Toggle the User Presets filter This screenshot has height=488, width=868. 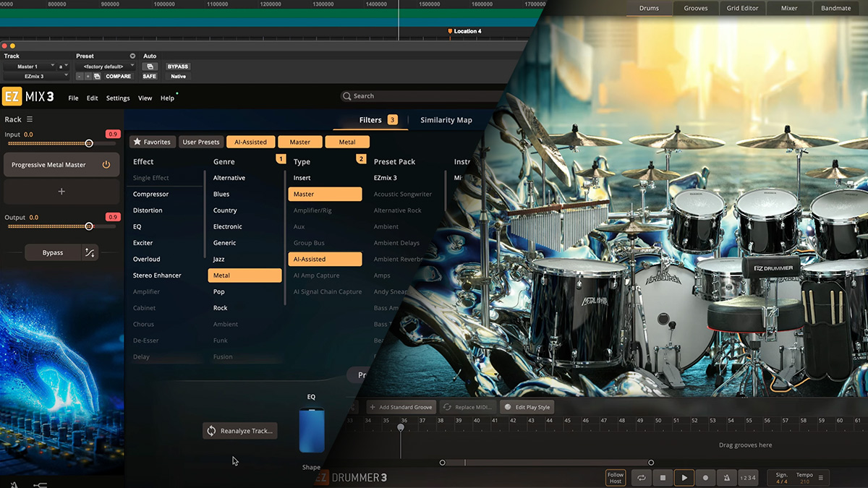pyautogui.click(x=200, y=142)
